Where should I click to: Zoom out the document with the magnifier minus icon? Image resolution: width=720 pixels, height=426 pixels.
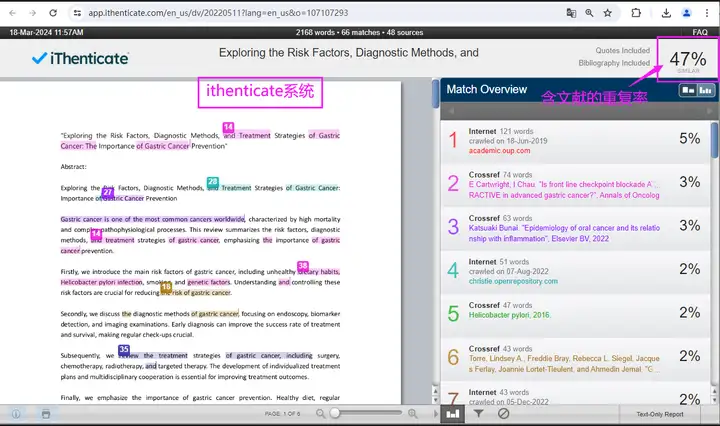(x=321, y=414)
